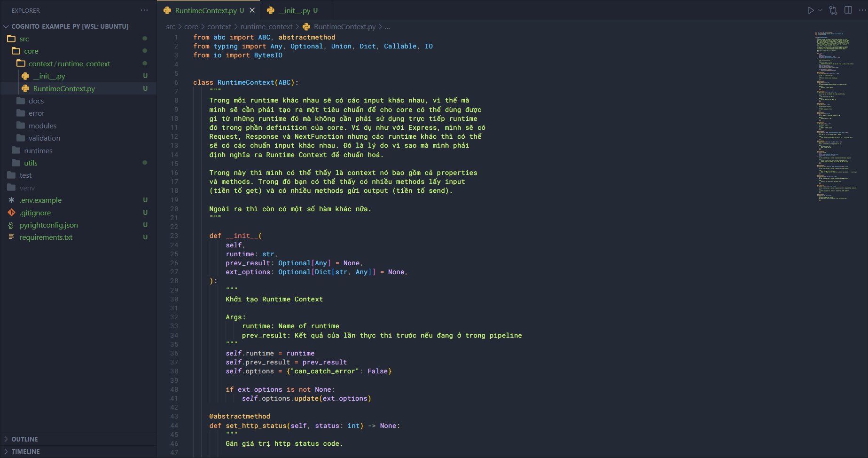Open requirements.txt in the file tree
This screenshot has height=458, width=868.
(x=46, y=237)
